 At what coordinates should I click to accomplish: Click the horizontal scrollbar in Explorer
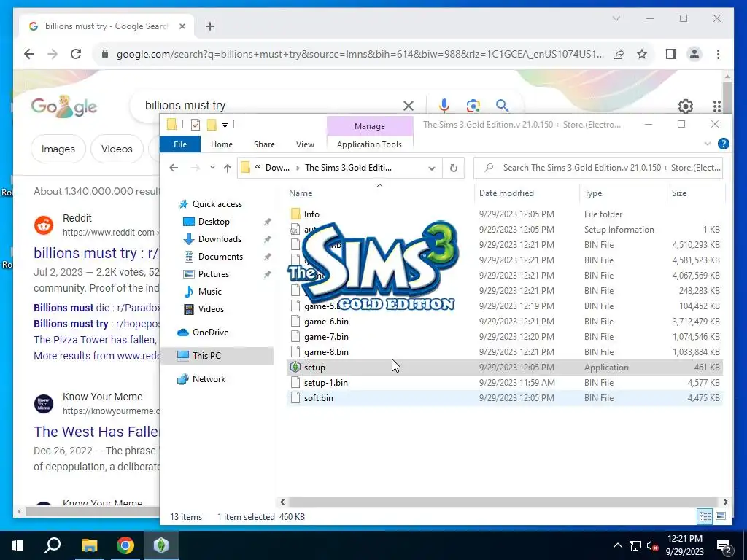point(503,502)
